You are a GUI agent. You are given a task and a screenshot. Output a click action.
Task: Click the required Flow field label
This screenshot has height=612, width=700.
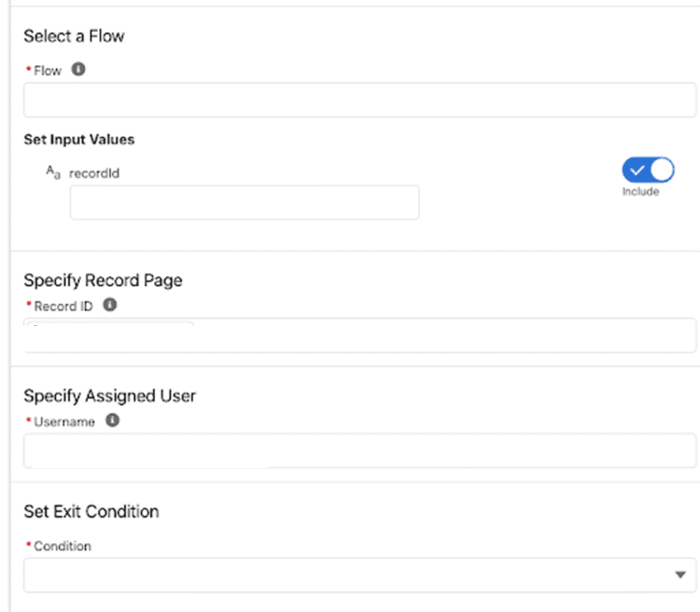[x=48, y=71]
